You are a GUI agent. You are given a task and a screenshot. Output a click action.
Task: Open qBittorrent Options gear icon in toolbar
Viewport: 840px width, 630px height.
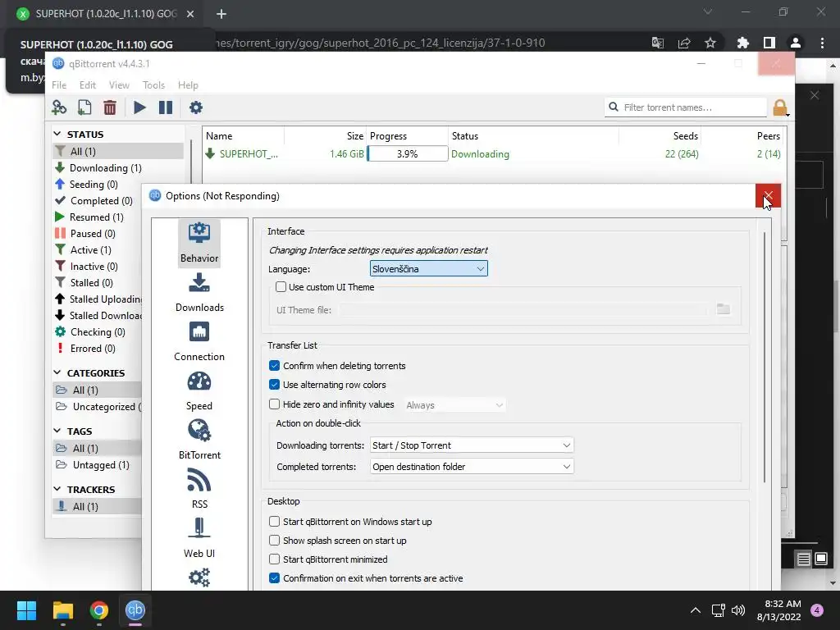click(196, 107)
